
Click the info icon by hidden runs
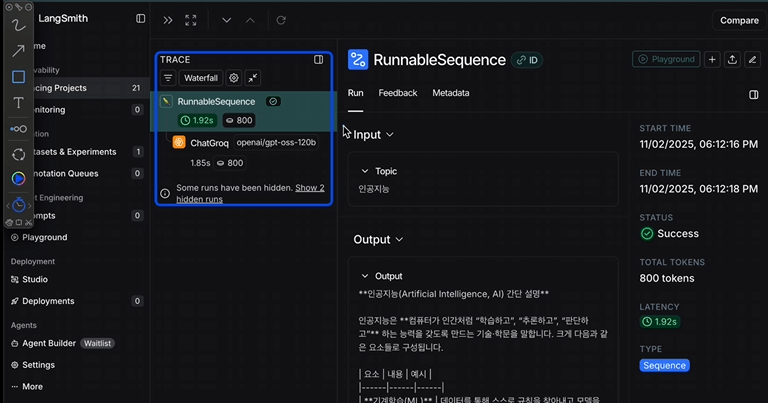click(x=165, y=193)
